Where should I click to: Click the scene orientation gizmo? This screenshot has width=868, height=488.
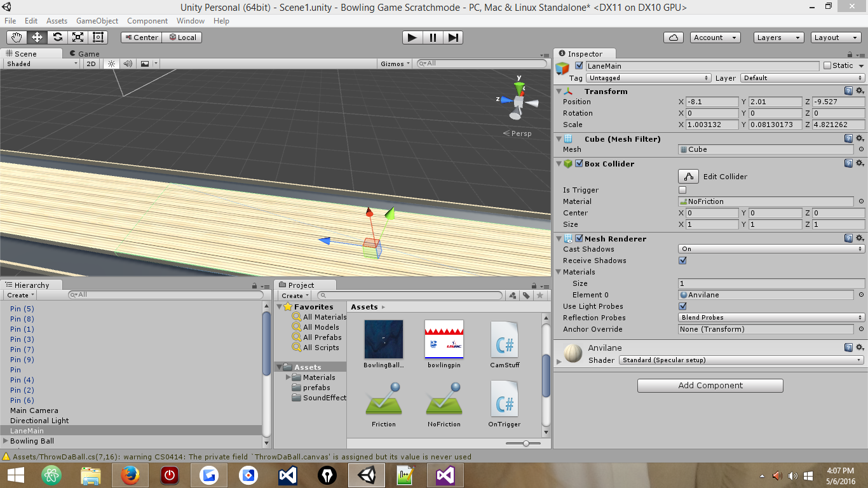coord(518,100)
